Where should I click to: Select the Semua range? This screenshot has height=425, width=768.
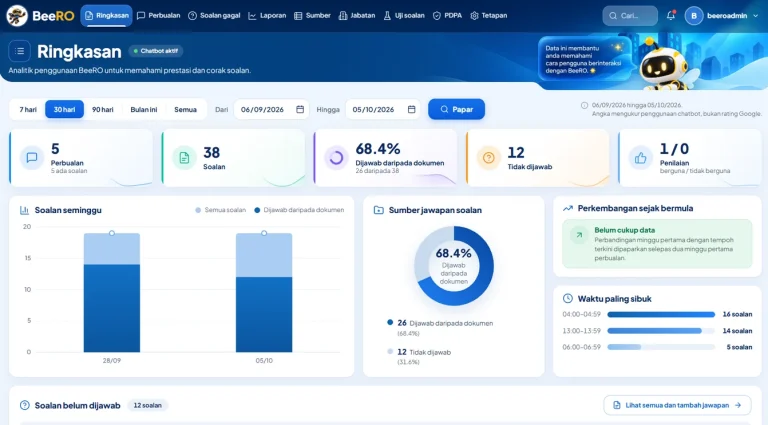point(185,109)
